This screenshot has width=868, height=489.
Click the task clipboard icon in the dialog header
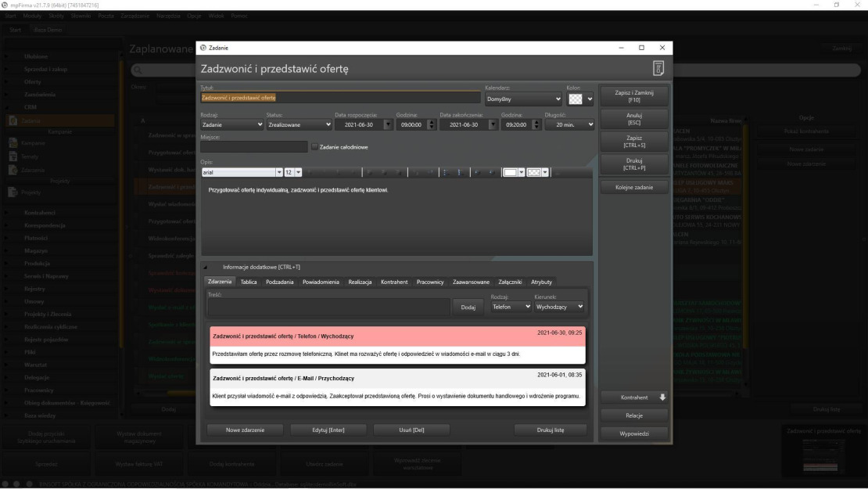(658, 69)
